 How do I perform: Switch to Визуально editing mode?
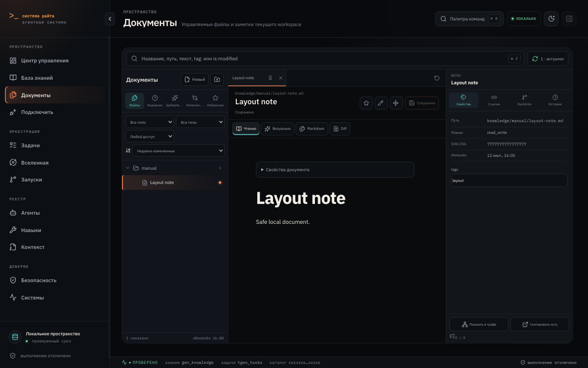278,128
